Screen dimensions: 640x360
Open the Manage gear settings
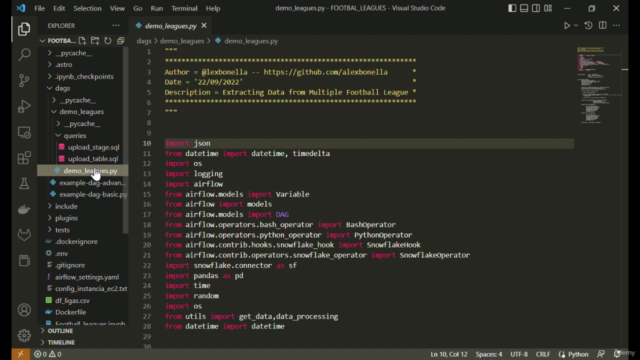(24, 335)
